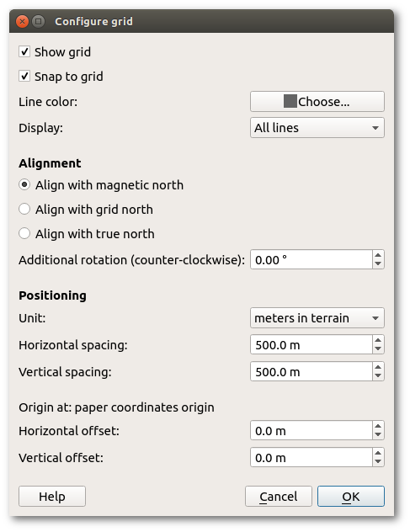This screenshot has height=532, width=410.
Task: Open the Display All lines dropdown
Action: tap(317, 128)
